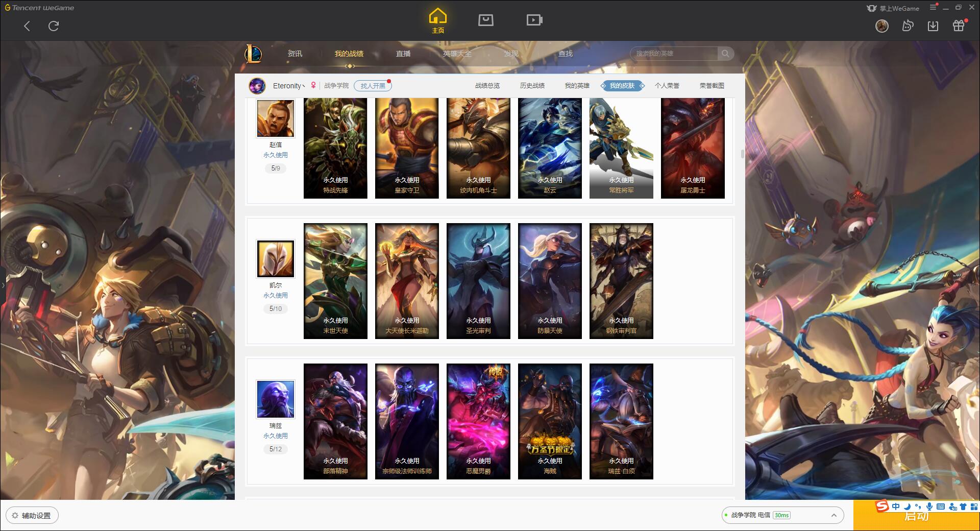The image size is (980, 531).
Task: Open the Sogou skin shirt icon
Action: pos(963,506)
